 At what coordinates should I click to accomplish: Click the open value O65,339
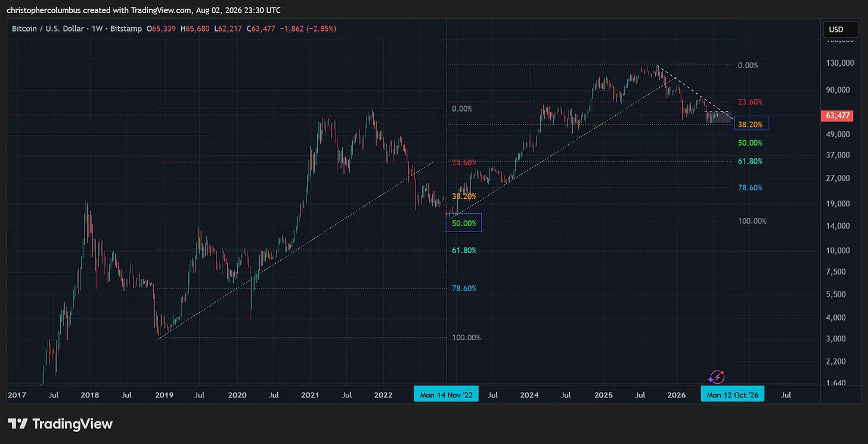click(x=162, y=28)
